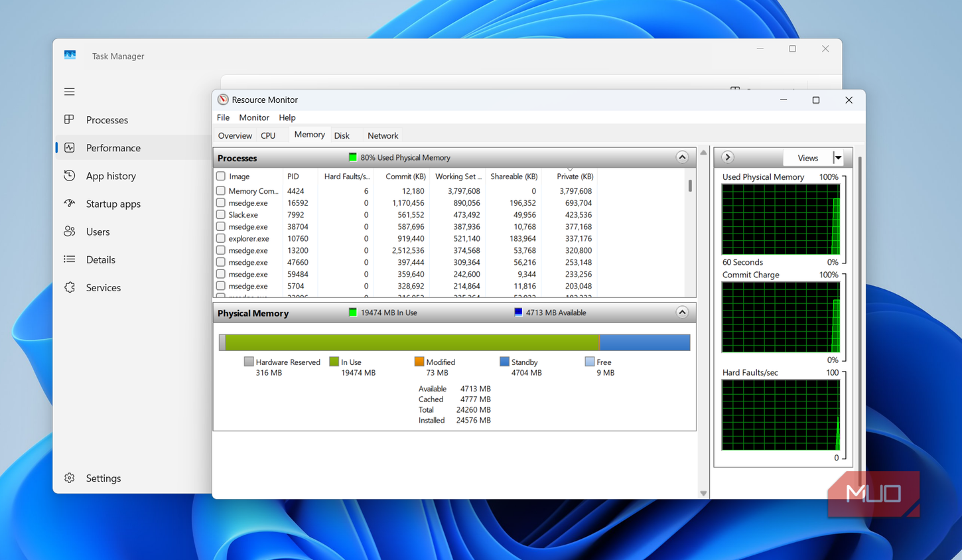962x560 pixels.
Task: Click the Views button
Action: pos(807,158)
